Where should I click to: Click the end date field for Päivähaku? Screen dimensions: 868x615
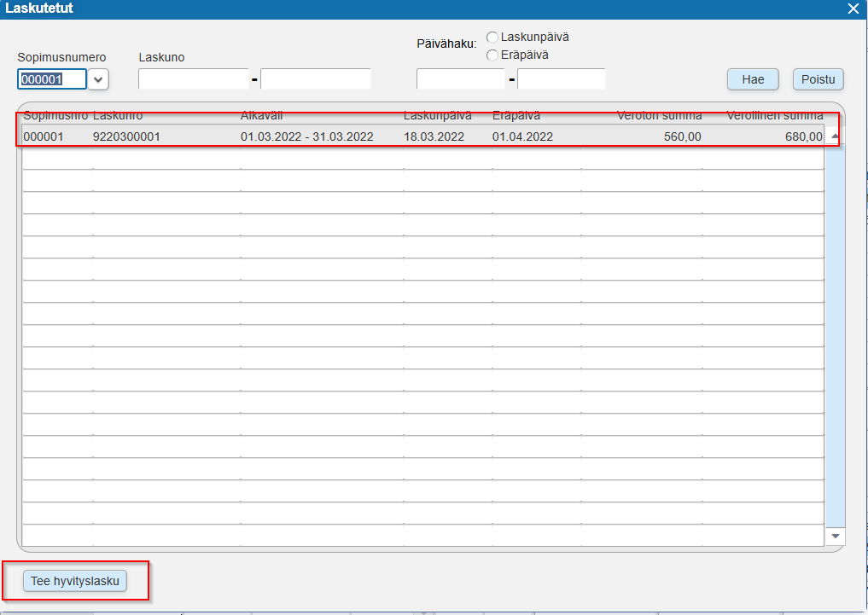(562, 79)
